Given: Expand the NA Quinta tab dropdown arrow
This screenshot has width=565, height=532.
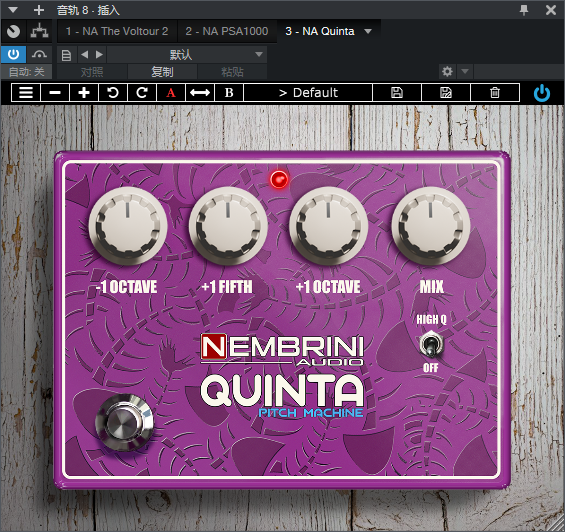Looking at the screenshot, I should click(368, 31).
